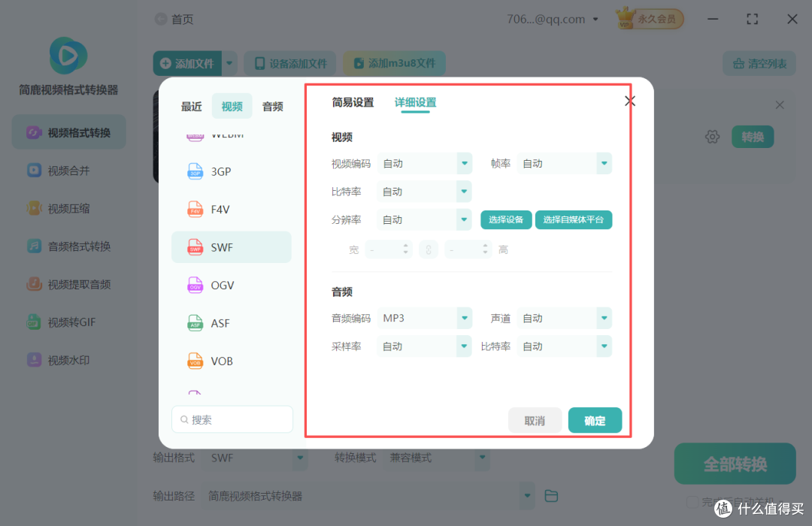
Task: Click the 清空列表 button
Action: (759, 64)
